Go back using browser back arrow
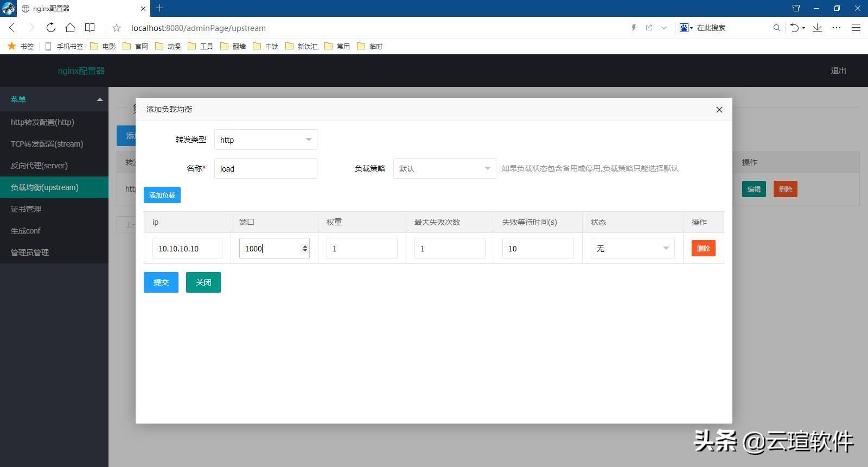The height and width of the screenshot is (467, 868). [12, 28]
